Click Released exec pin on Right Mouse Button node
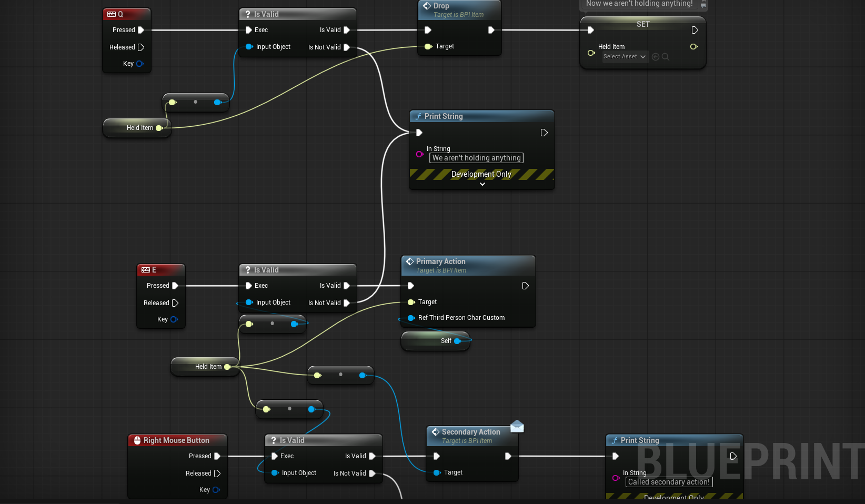The height and width of the screenshot is (504, 865). (217, 473)
